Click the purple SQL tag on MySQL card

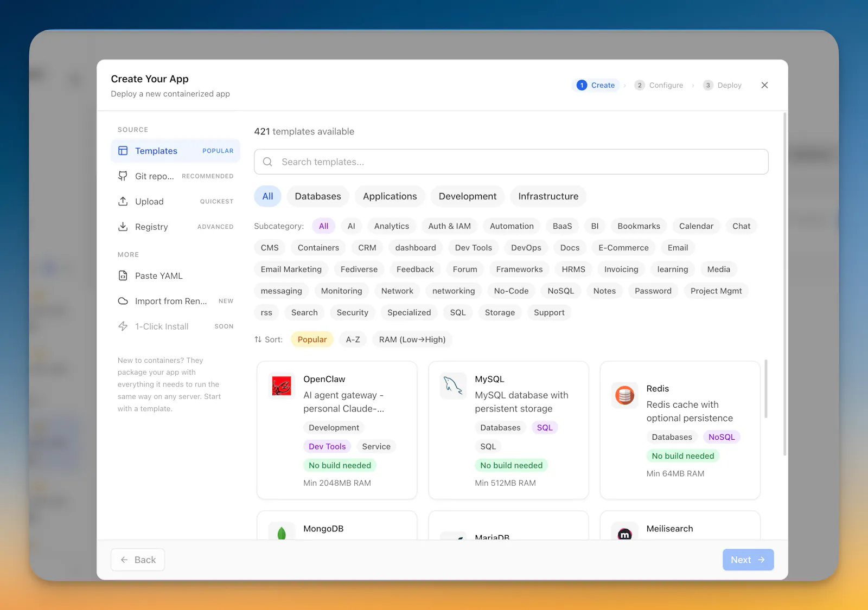(545, 427)
